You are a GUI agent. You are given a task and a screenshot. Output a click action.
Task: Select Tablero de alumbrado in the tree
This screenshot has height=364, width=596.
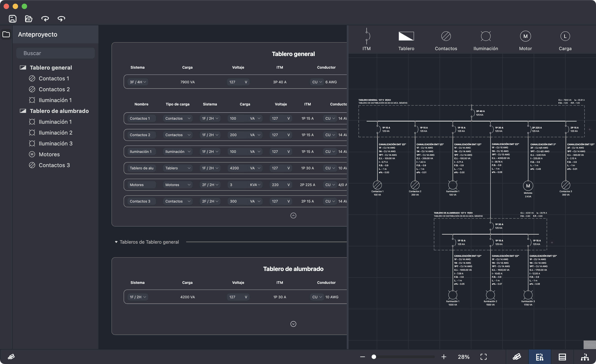[x=59, y=111]
